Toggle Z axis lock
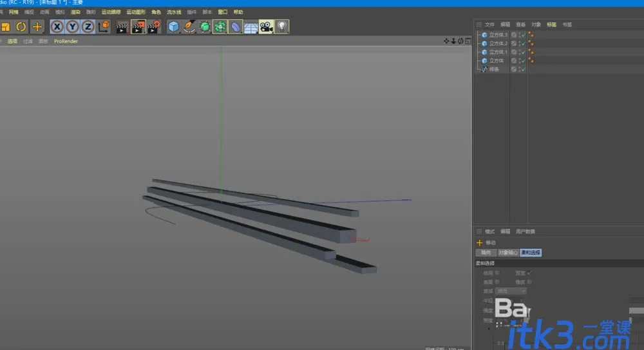This screenshot has height=350, width=644. coord(88,26)
